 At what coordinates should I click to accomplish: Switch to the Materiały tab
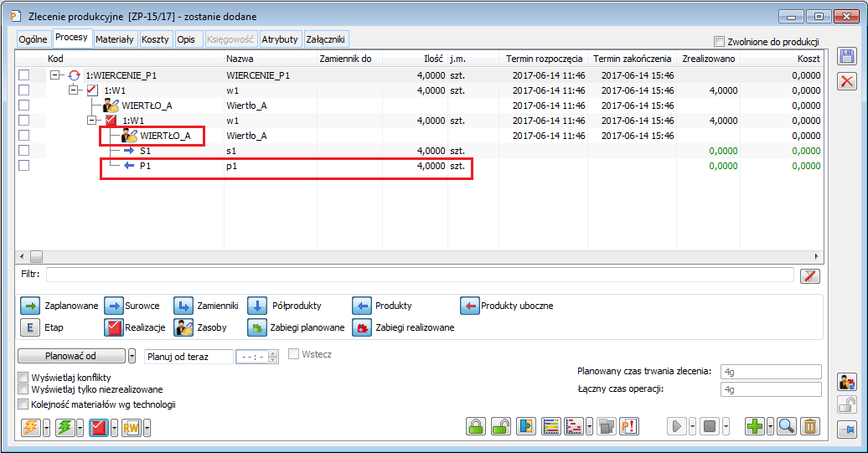pyautogui.click(x=115, y=39)
